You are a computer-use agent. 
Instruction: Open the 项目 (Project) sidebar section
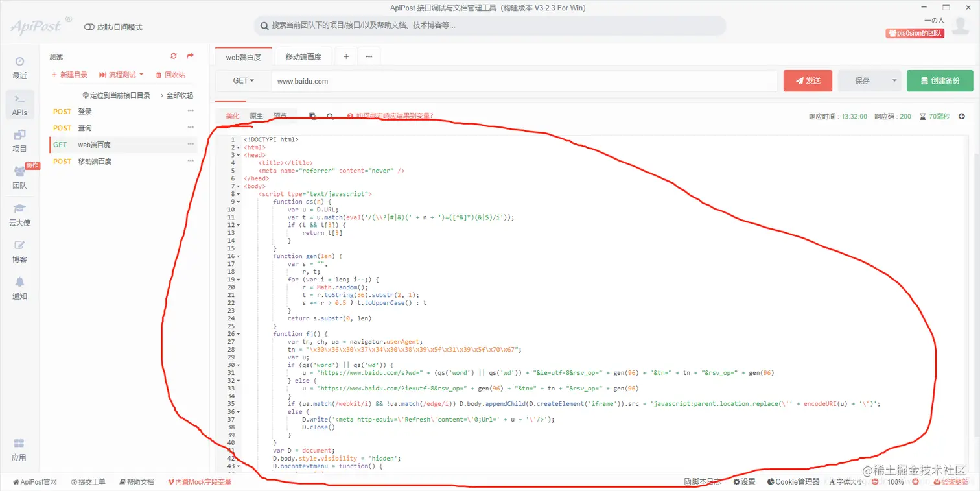point(19,141)
